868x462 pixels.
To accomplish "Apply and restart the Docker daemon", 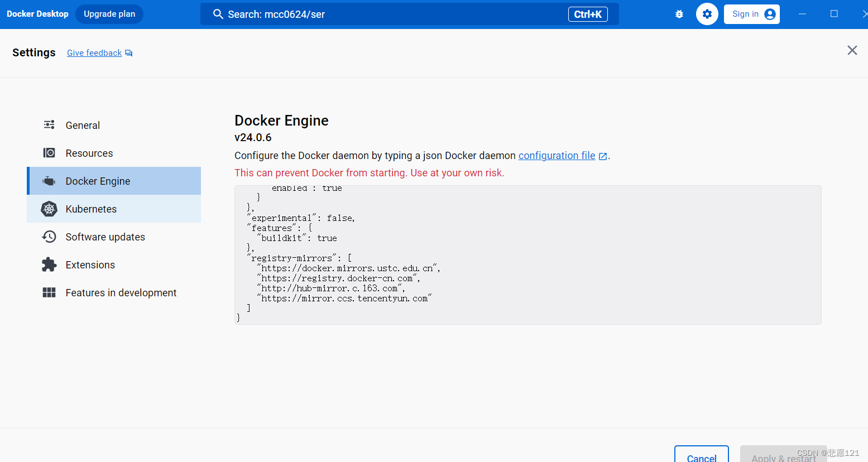I will click(784, 456).
